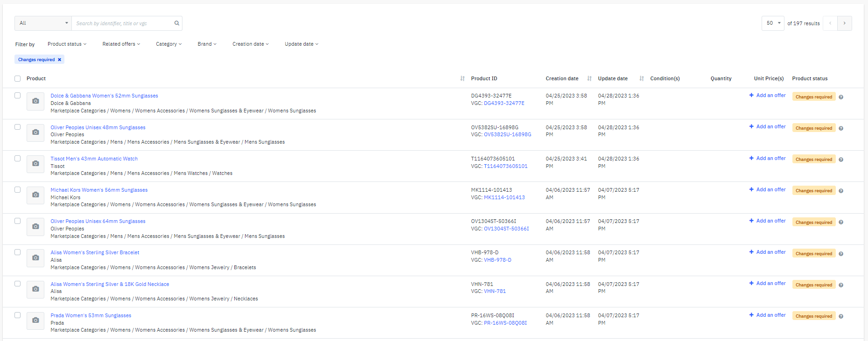Open help icon for Michael Kors status
Image resolution: width=868 pixels, height=341 pixels.
pos(841,191)
